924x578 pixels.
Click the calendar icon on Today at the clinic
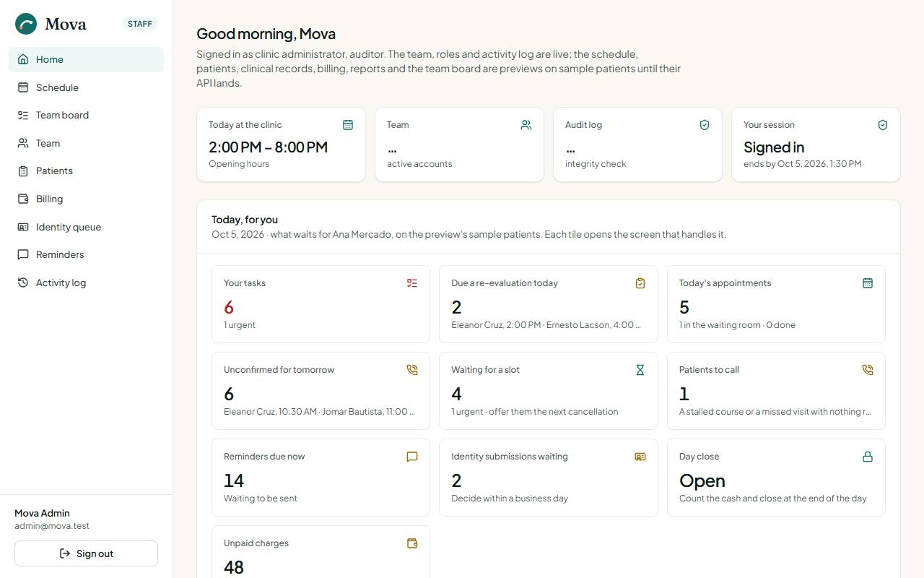[348, 125]
